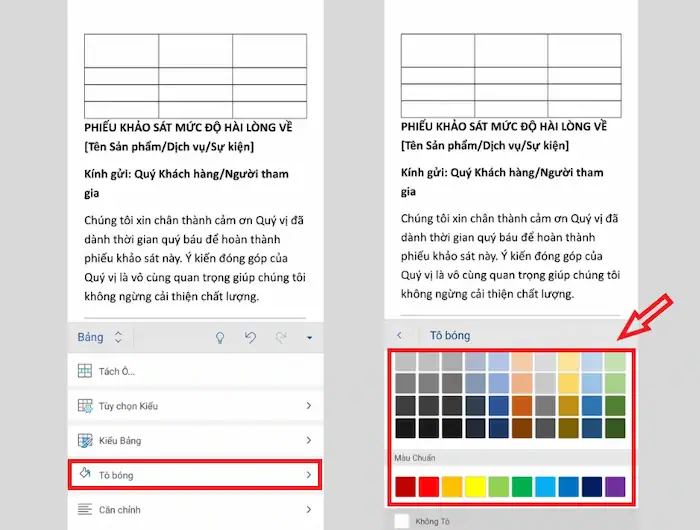
Task: Click the Tô bóng paint bucket icon
Action: [x=85, y=475]
